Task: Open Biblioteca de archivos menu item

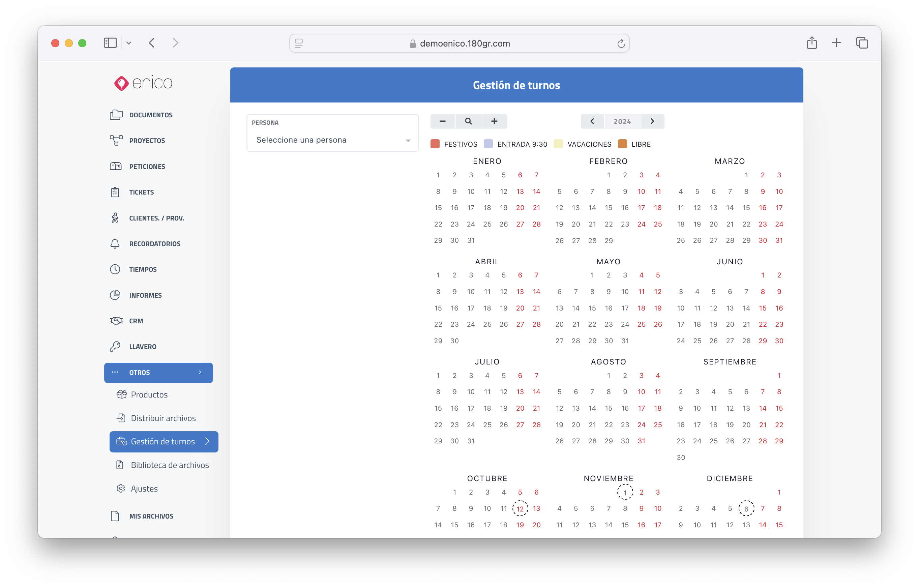Action: click(170, 465)
